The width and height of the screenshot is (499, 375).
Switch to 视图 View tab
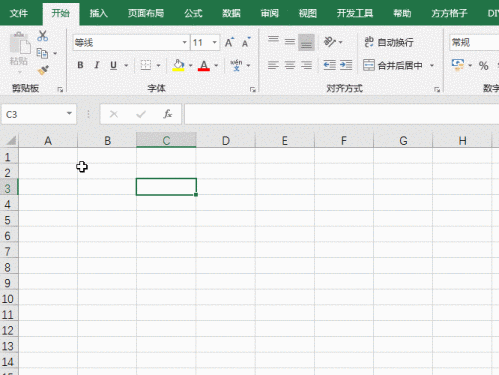[307, 13]
